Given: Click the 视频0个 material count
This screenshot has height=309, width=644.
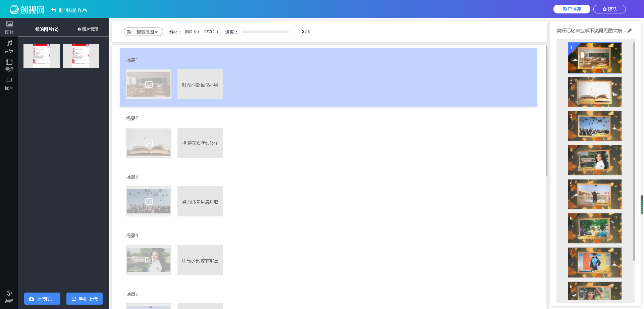Looking at the screenshot, I should click(x=212, y=32).
